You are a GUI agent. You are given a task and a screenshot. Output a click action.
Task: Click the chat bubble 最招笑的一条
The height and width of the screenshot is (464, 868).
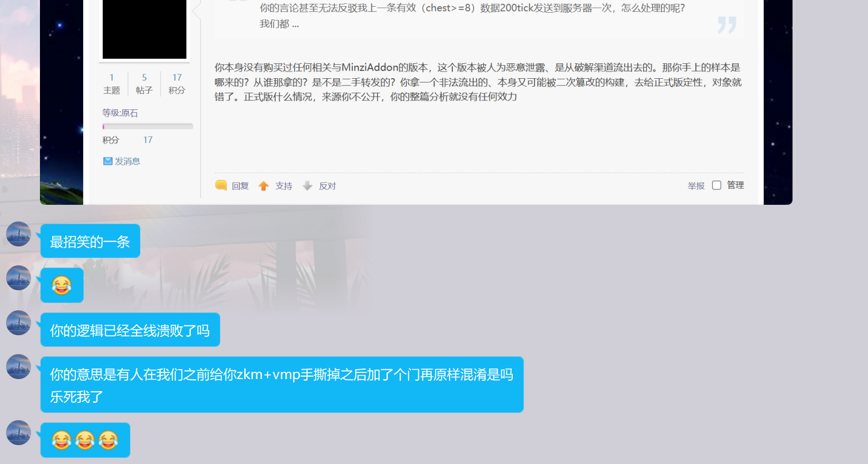[90, 241]
